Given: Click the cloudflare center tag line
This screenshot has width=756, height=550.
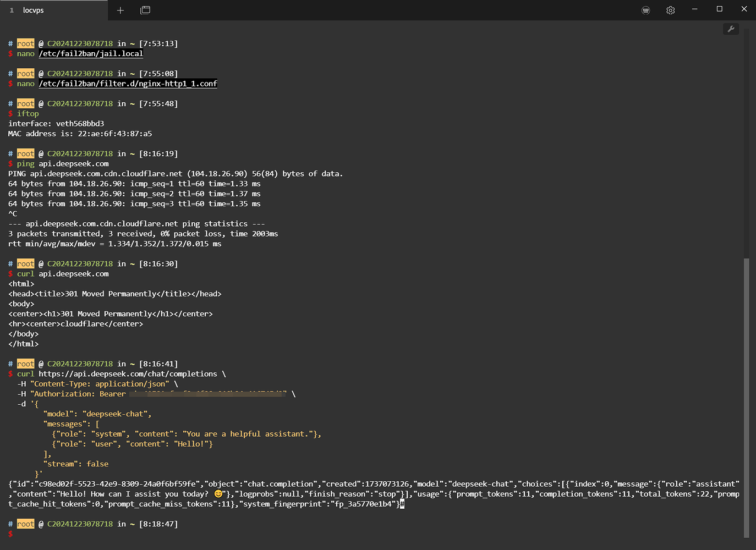Looking at the screenshot, I should [x=75, y=324].
